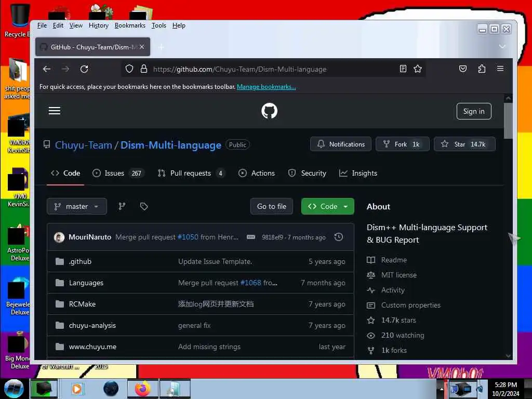Open commit history via the clock icon
The image size is (532, 399).
339,237
